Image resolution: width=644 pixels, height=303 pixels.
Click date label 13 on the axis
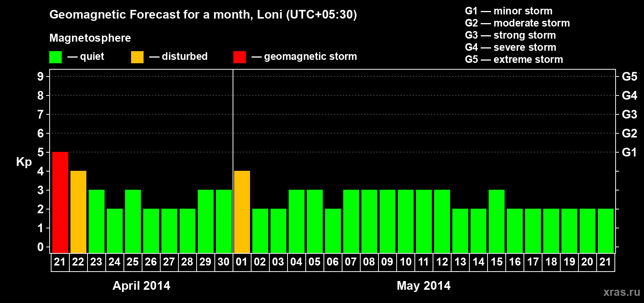point(460,262)
